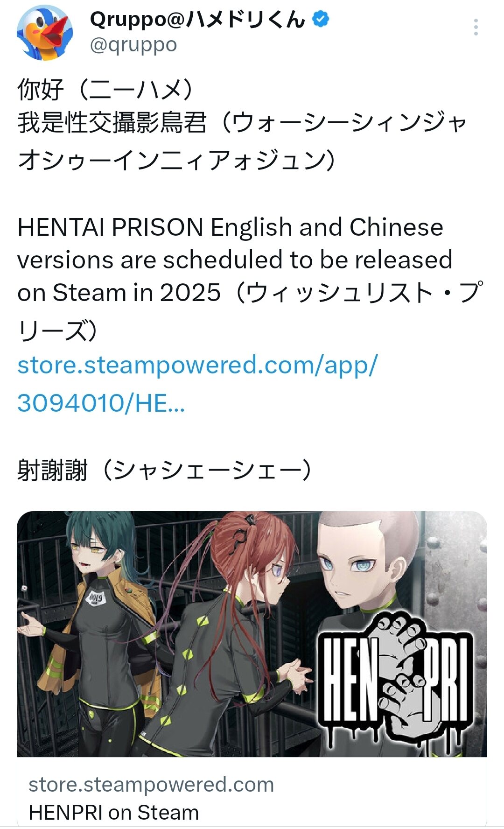
Task: Open the store.steampowered.com/app/ hyperlink
Action: pyautogui.click(x=197, y=365)
